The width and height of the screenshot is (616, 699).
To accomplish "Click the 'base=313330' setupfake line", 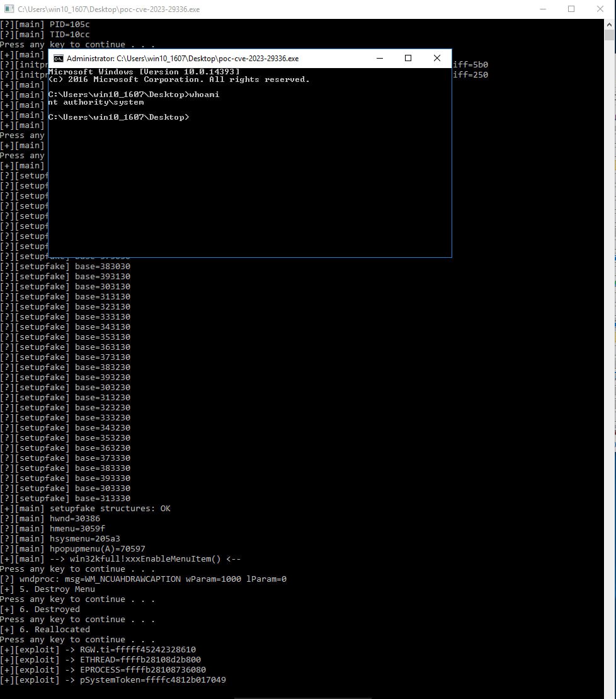I will tap(65, 499).
